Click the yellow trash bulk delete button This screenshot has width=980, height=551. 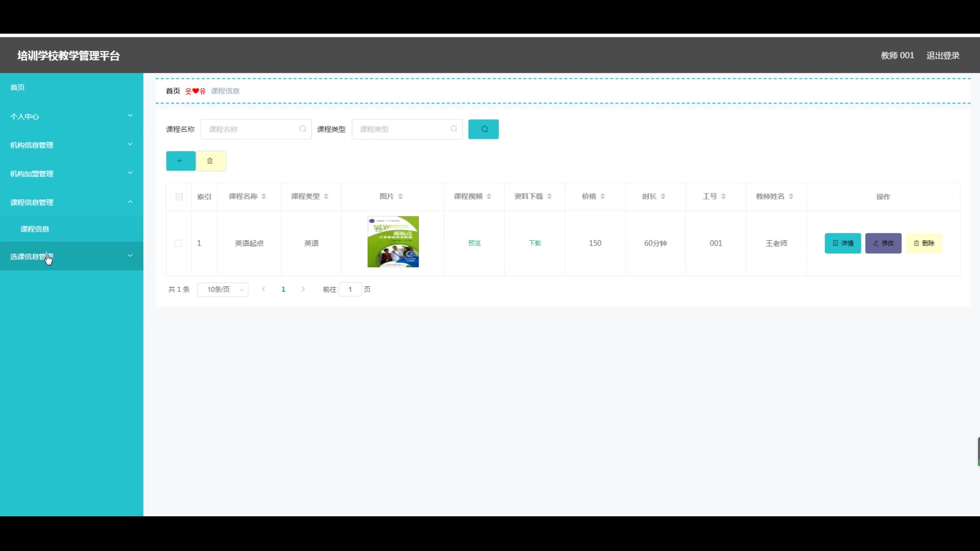pos(211,161)
